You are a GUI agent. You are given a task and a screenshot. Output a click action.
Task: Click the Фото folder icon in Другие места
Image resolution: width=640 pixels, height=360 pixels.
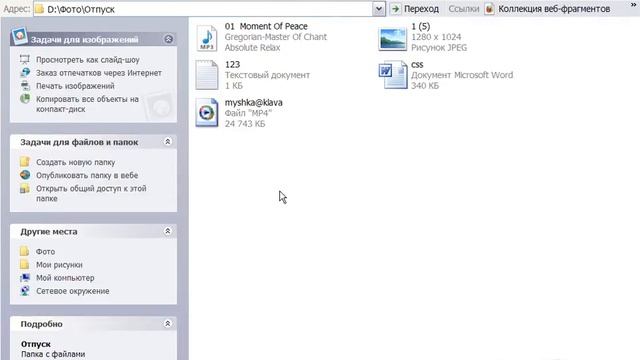tap(25, 251)
